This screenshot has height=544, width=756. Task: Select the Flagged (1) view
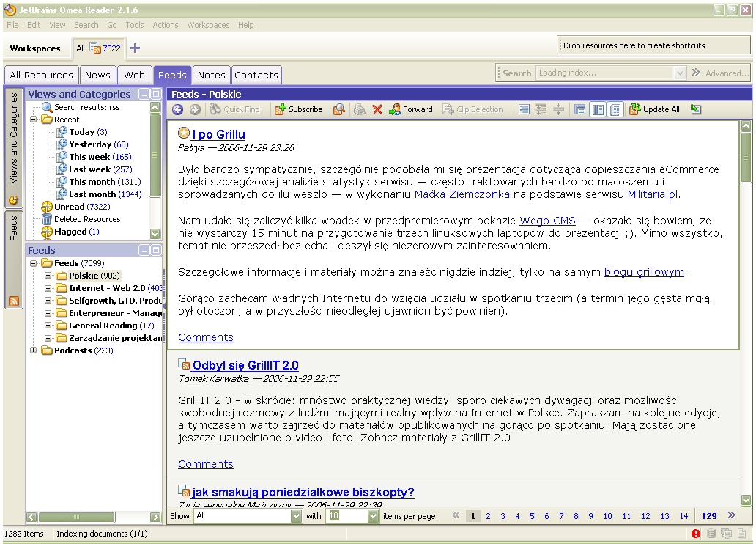[77, 232]
